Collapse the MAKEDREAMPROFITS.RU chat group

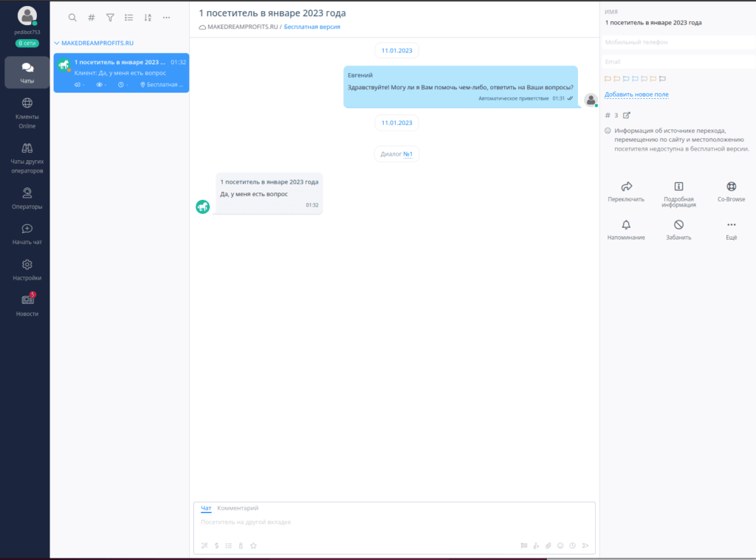point(57,44)
